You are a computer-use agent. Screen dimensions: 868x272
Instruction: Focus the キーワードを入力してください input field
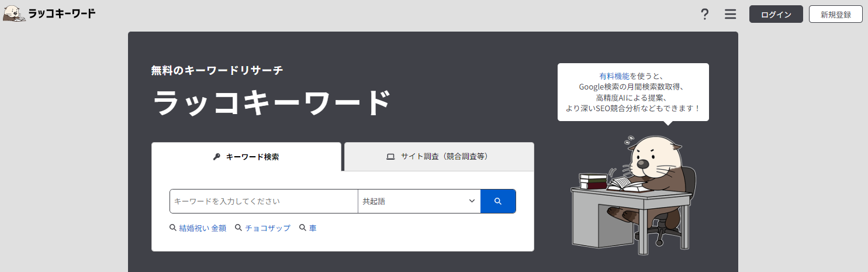[264, 201]
